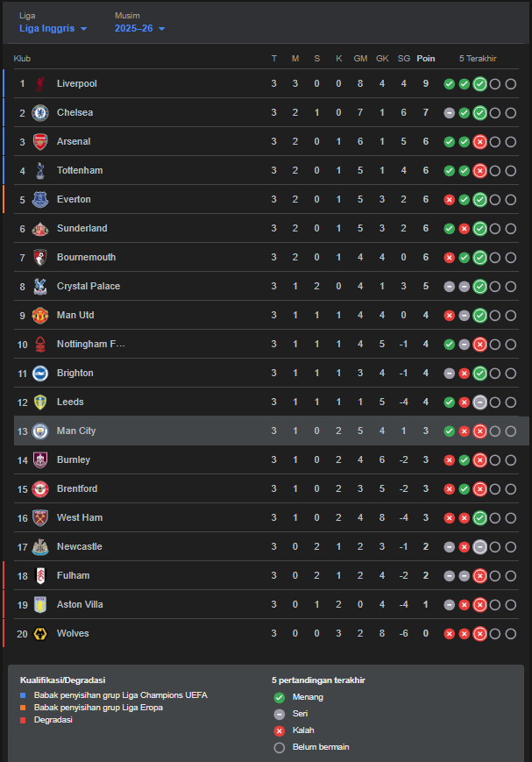Open the Tottenham team name link
This screenshot has width=532, height=762.
[x=80, y=171]
